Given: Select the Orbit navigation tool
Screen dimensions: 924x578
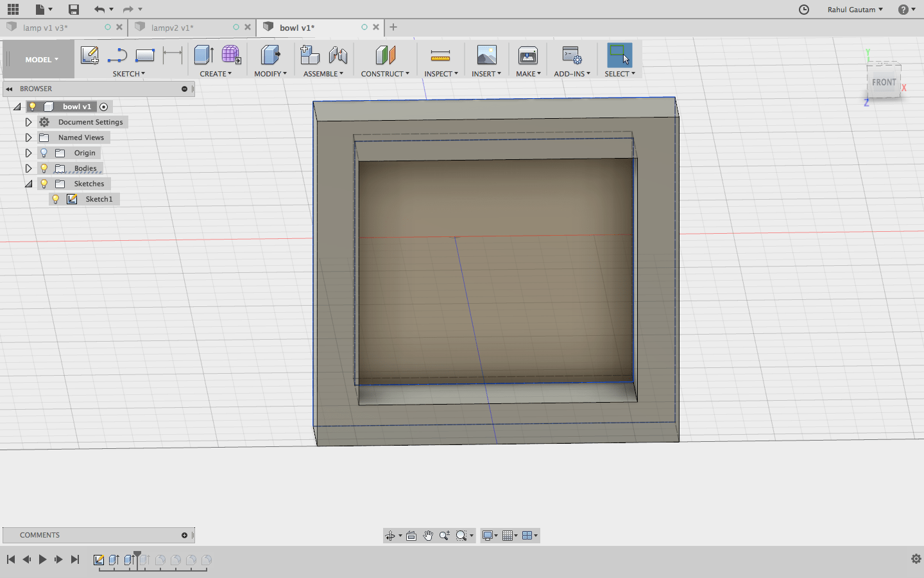Looking at the screenshot, I should point(390,536).
